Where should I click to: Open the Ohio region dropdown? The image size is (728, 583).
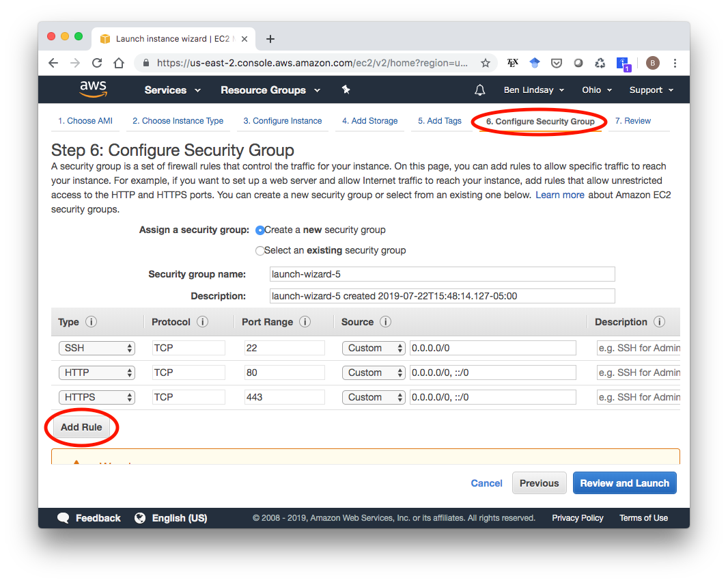[x=597, y=90]
